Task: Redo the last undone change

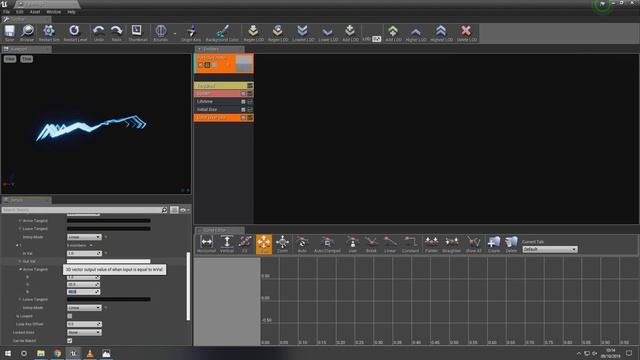Action: (x=116, y=33)
